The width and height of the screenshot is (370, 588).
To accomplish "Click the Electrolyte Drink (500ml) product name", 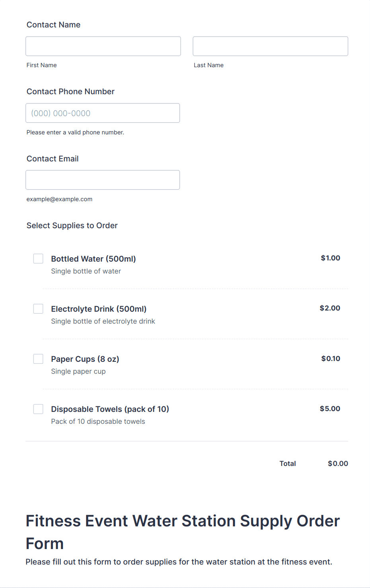I will [99, 309].
